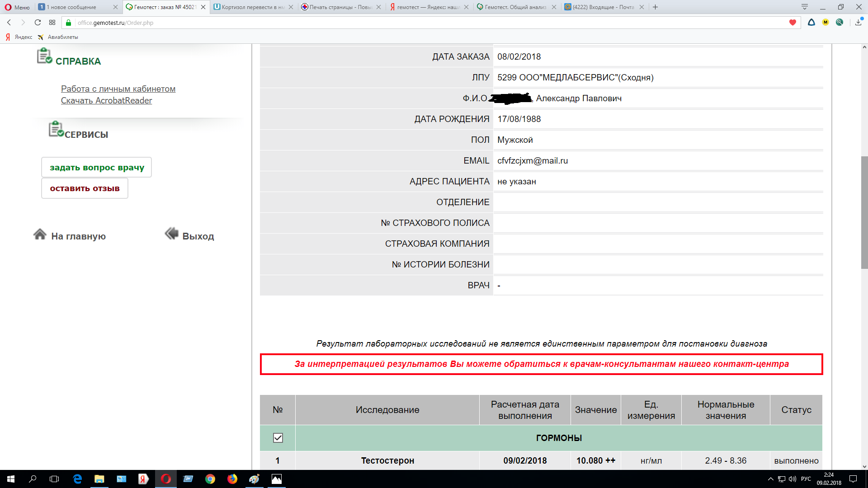The height and width of the screenshot is (488, 868).
Task: Uncheck the ГОРМОНЫ group checkbox
Action: point(278,438)
